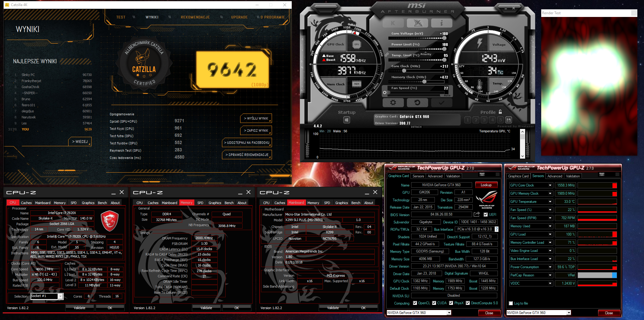644x320 pixels.
Task: Click UDOSTĘPNIJ NA FACEBOOKU button
Action: point(247,143)
